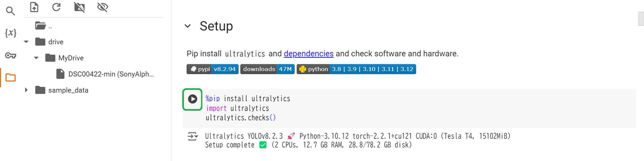Toggle the cell output view icon

coord(193,137)
